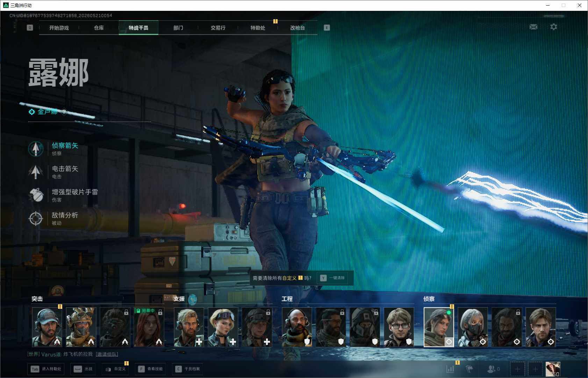Minimize the 三角洲行动 window
Viewport: 588px width, 378px height.
(x=548, y=5)
